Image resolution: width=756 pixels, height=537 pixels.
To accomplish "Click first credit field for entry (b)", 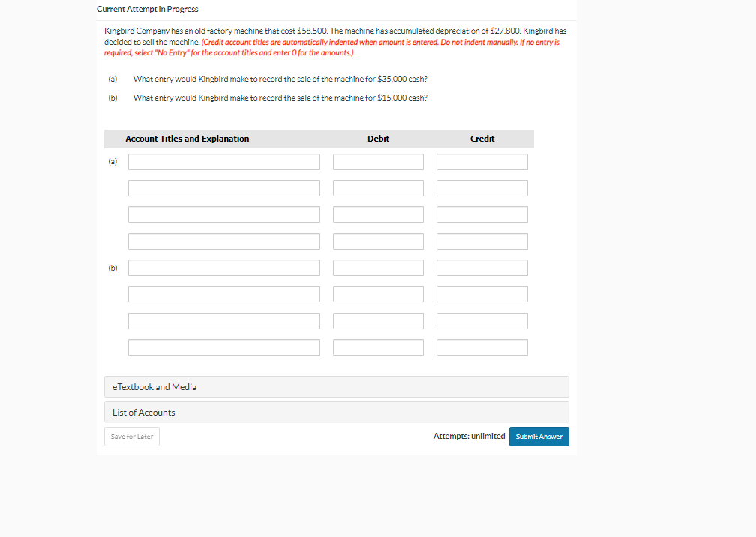I will point(482,268).
